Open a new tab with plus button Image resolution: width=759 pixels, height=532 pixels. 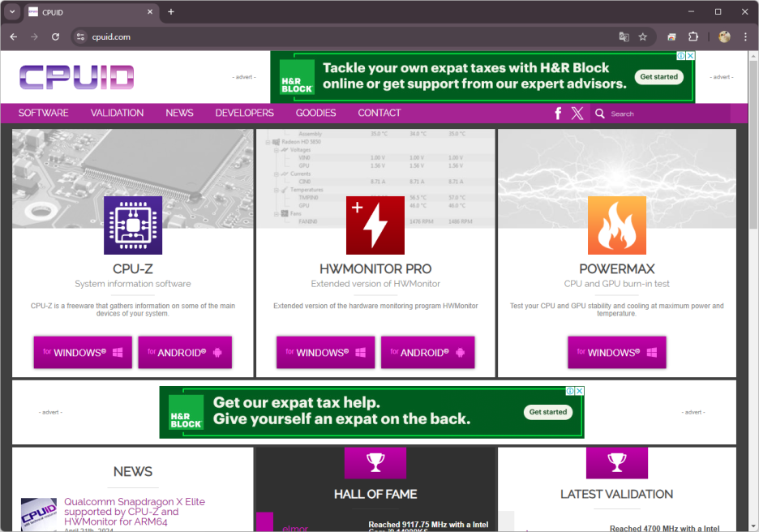pyautogui.click(x=171, y=12)
